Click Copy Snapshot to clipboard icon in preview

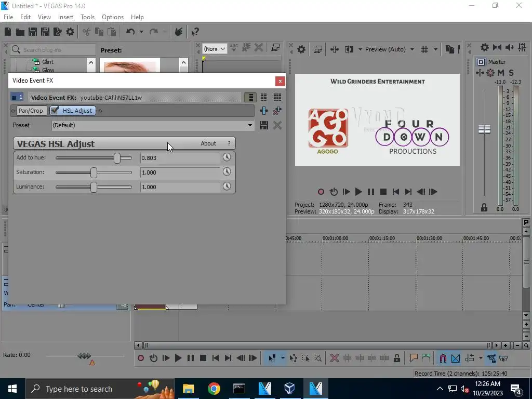click(449, 49)
